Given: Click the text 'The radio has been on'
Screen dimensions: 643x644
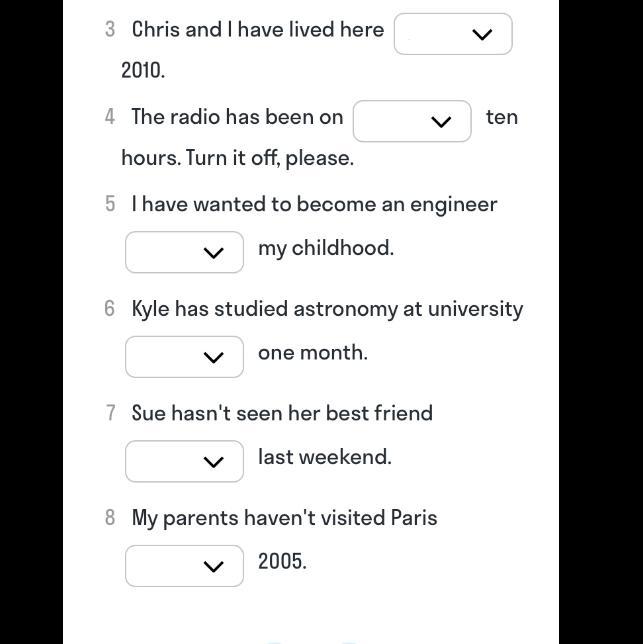Looking at the screenshot, I should click(237, 117).
